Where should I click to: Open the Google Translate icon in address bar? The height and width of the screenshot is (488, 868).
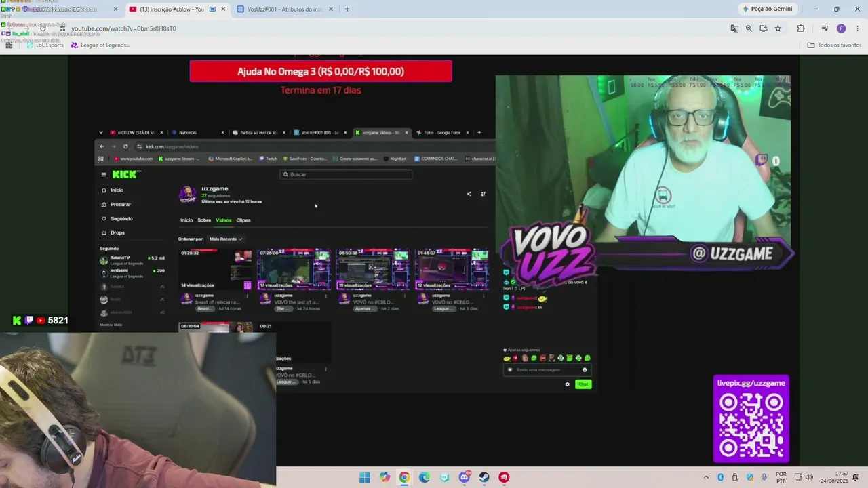click(734, 28)
